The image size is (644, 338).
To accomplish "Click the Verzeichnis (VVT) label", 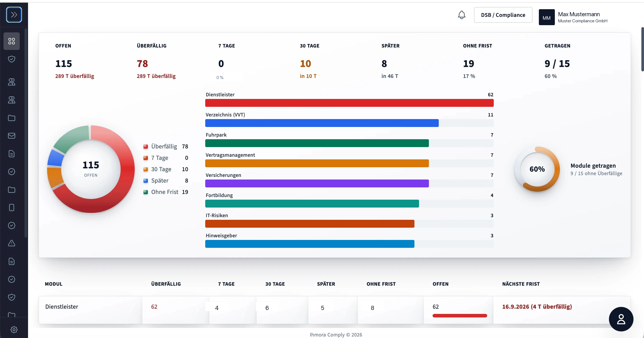I will pos(225,115).
